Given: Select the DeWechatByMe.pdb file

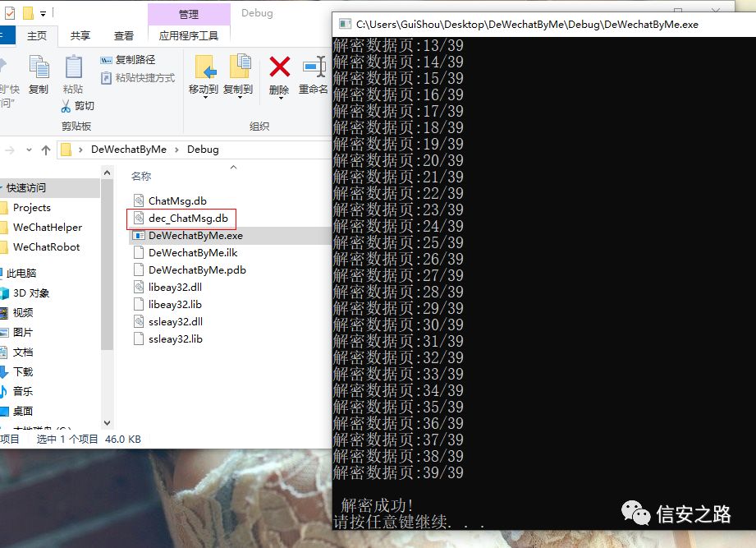Looking at the screenshot, I should point(197,270).
